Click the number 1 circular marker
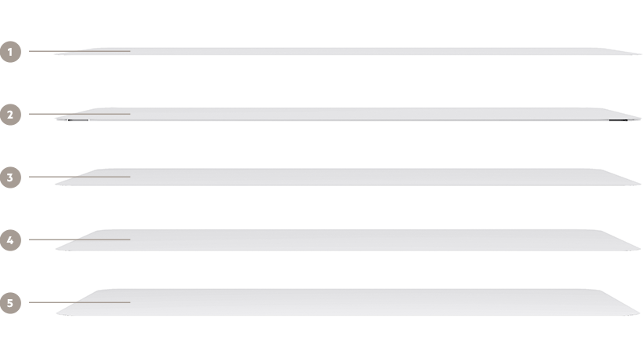 10,52
